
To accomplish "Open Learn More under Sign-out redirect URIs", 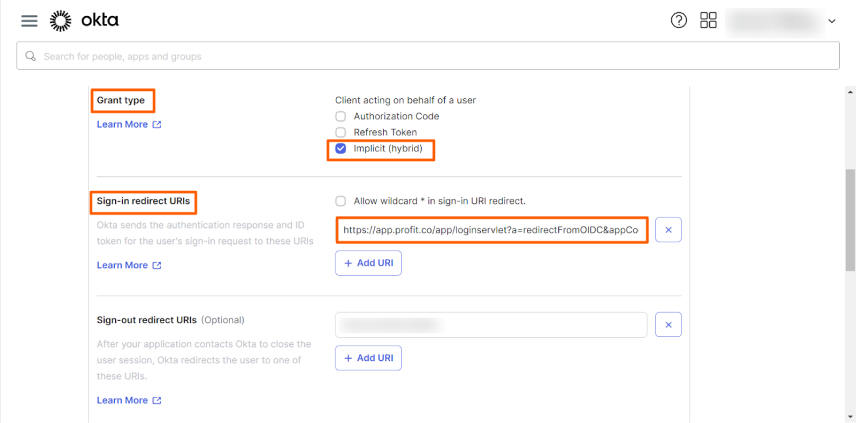I will [122, 401].
